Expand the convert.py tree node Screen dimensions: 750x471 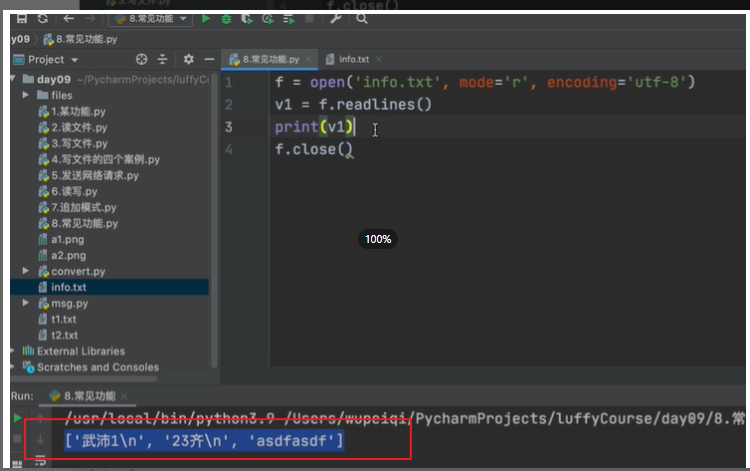point(26,271)
